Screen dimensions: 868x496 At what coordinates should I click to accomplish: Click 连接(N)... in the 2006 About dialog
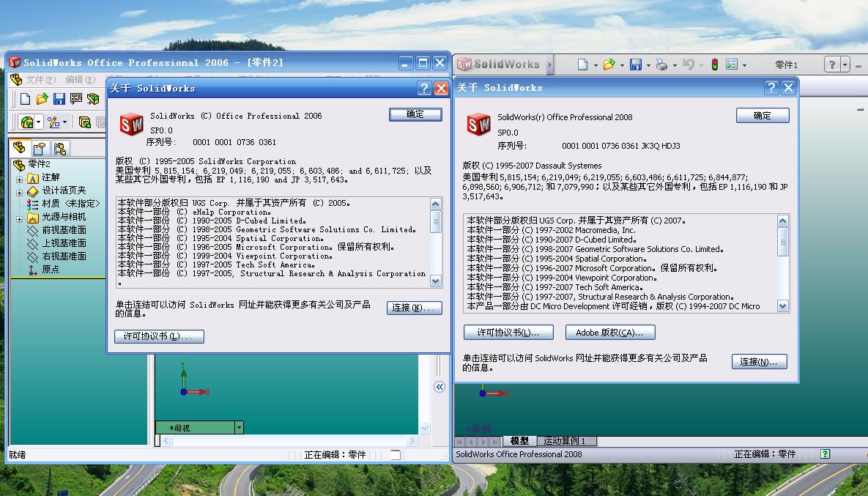point(414,308)
